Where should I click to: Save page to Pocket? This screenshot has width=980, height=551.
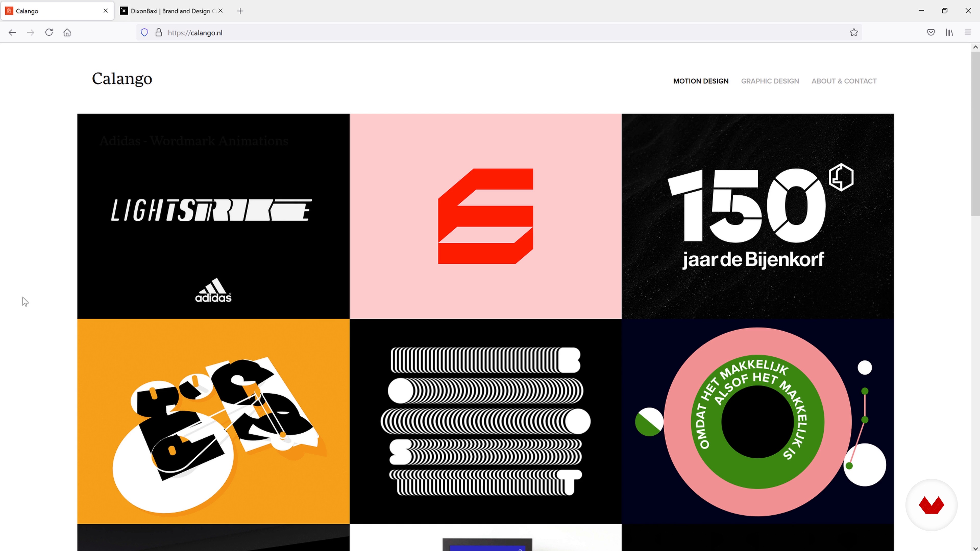tap(931, 33)
